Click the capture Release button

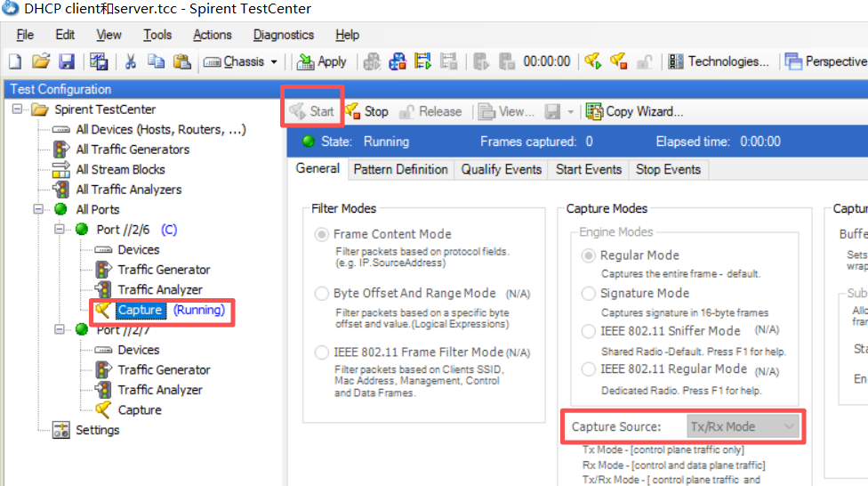430,111
